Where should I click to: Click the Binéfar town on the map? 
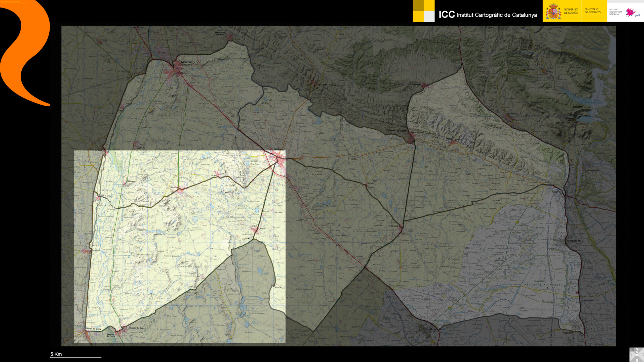277,149
